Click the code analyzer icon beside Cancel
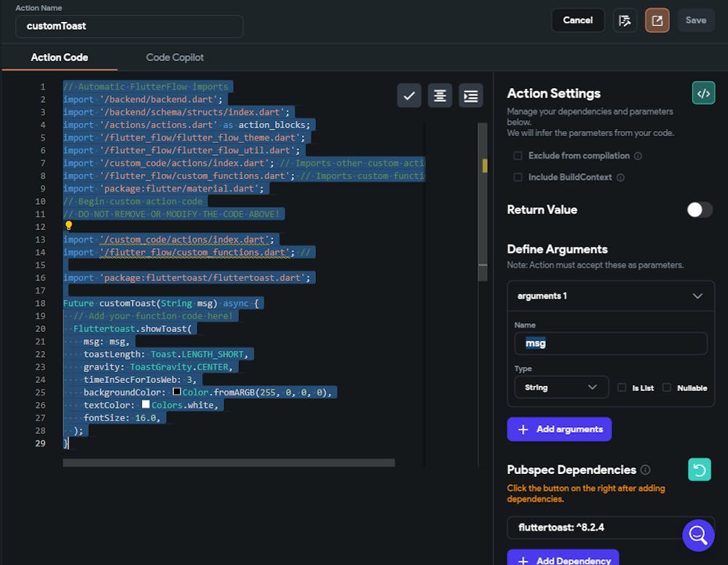The image size is (728, 565). click(625, 20)
